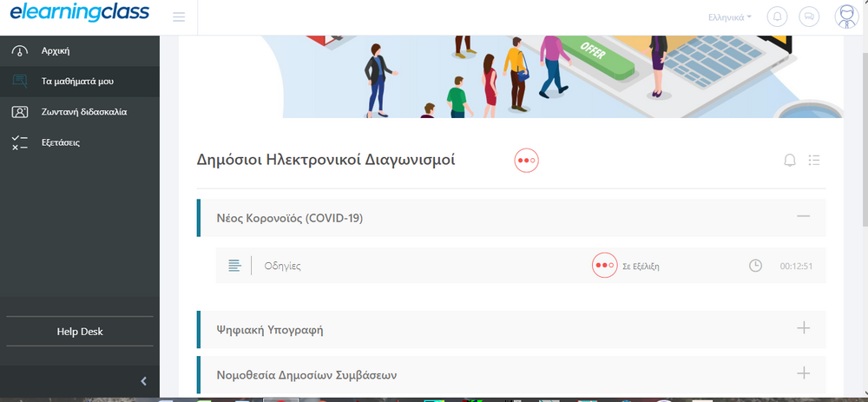Open notifications bell in top bar

[x=778, y=16]
